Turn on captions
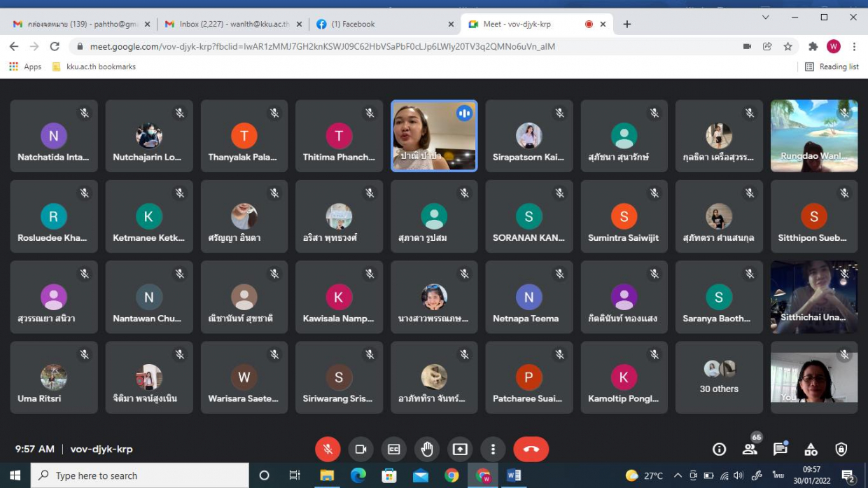 point(394,449)
